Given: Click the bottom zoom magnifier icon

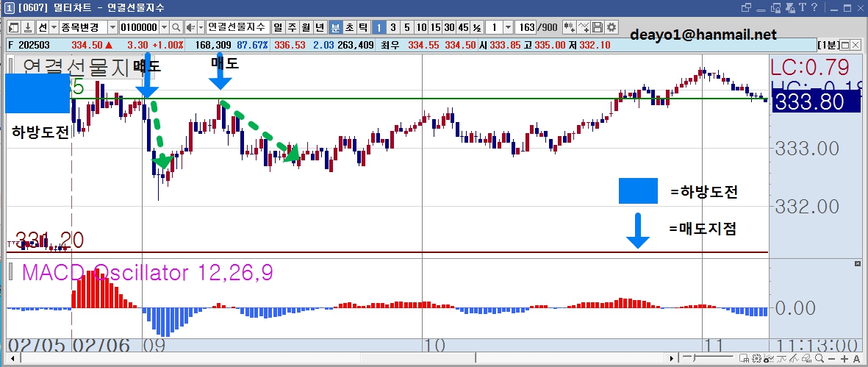Looking at the screenshot, I should pos(819,358).
